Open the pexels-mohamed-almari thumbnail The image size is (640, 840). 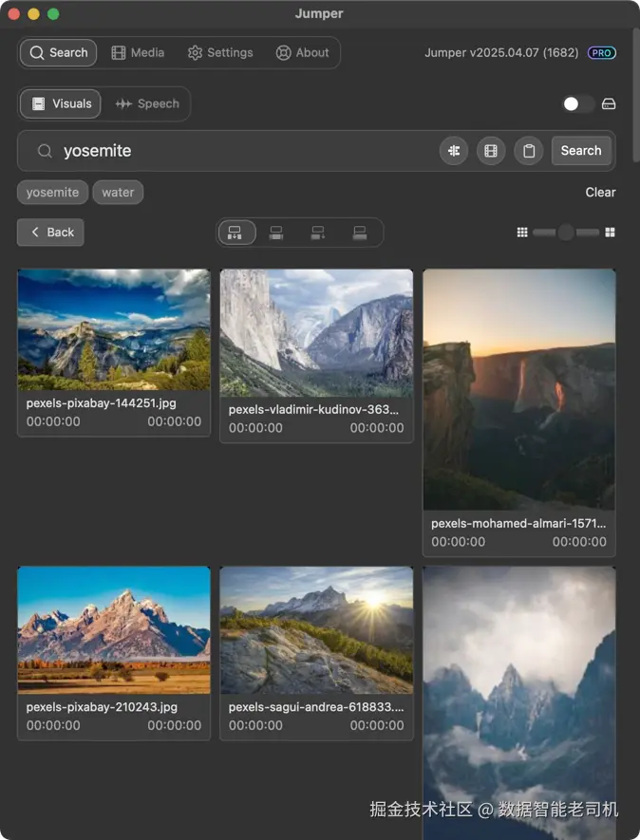pos(519,389)
